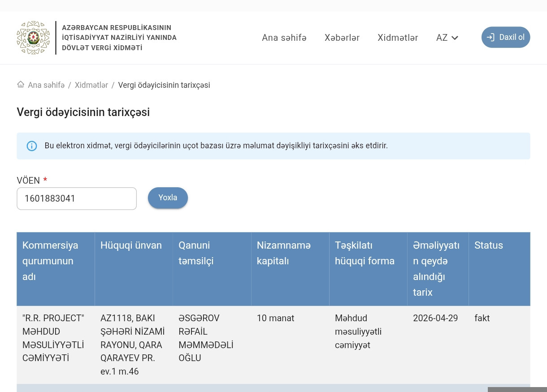Click the horizontal scrollbar below the table
The width and height of the screenshot is (547, 392).
click(516, 389)
